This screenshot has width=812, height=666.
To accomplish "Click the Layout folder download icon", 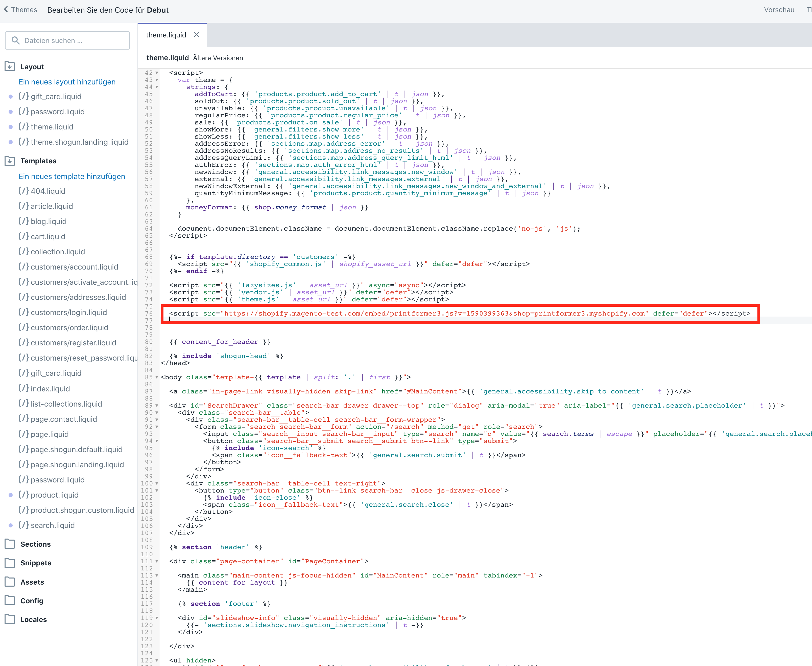I will (10, 67).
